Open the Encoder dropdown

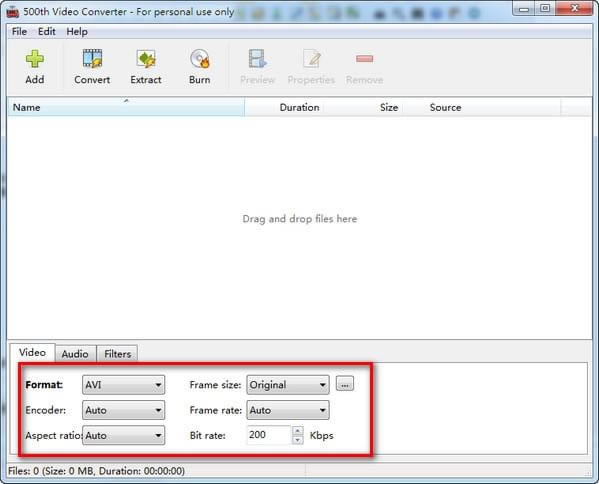click(123, 410)
